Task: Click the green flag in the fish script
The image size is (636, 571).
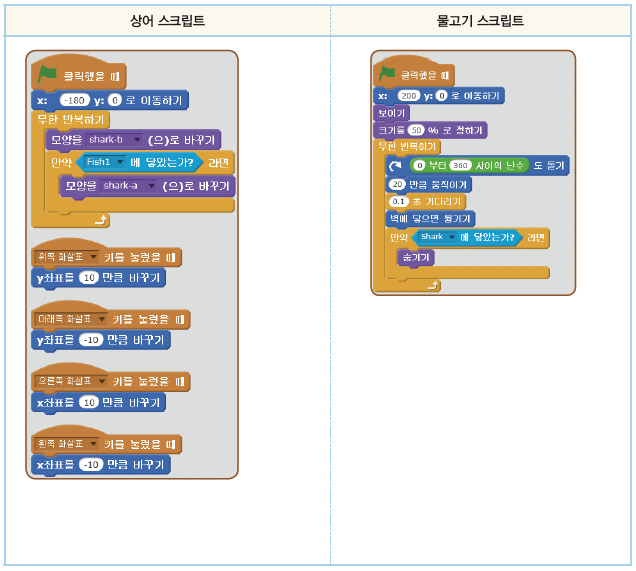Action: click(387, 74)
